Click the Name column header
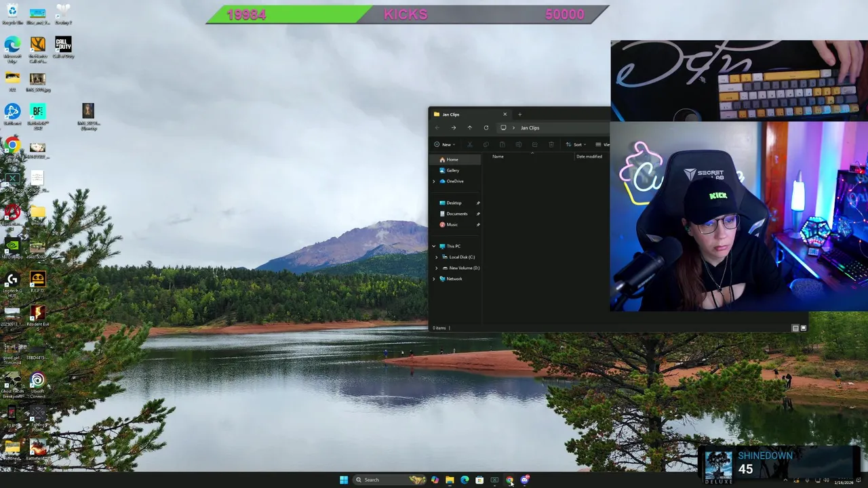 pyautogui.click(x=498, y=157)
